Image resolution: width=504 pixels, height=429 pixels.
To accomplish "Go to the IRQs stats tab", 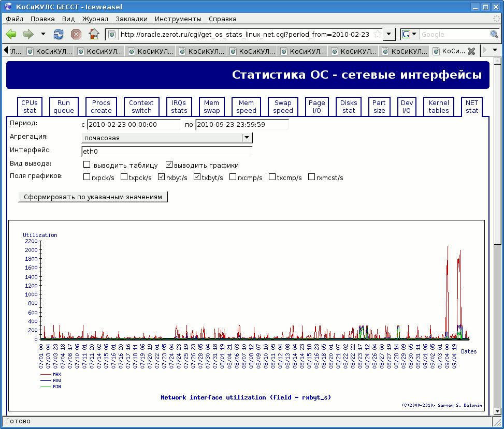I will [x=179, y=107].
